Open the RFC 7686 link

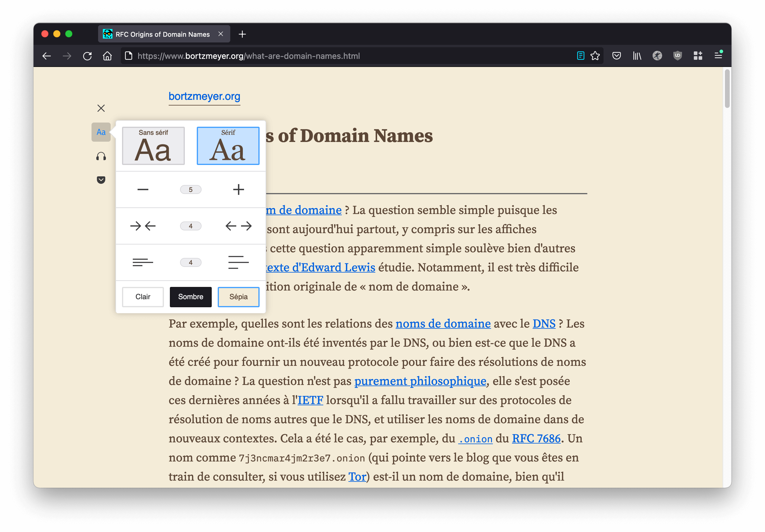pyautogui.click(x=536, y=438)
